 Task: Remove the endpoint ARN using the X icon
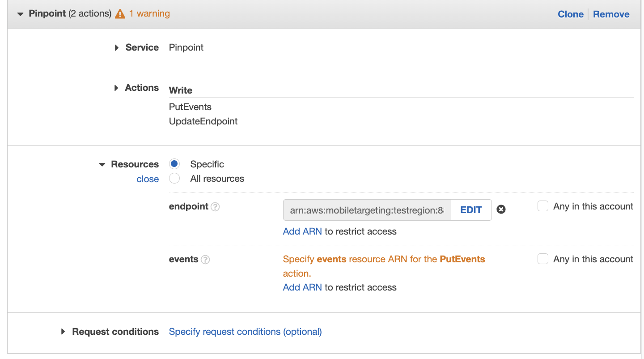pos(501,209)
